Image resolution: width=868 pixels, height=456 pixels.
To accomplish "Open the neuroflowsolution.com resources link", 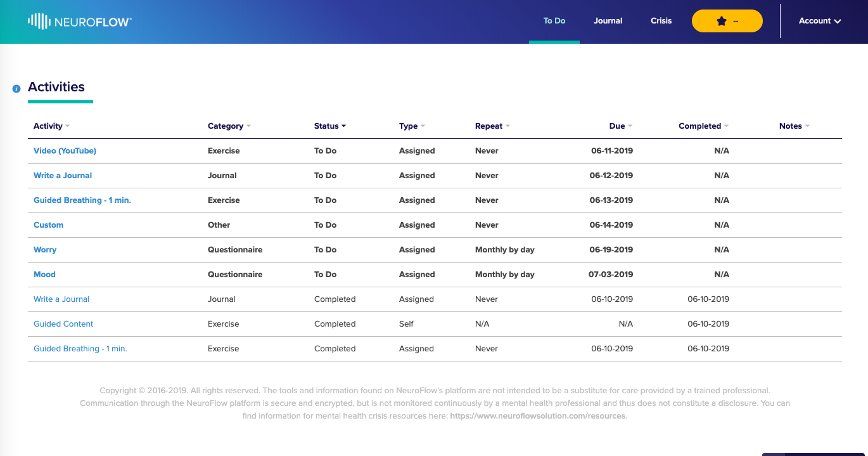I will (x=538, y=416).
